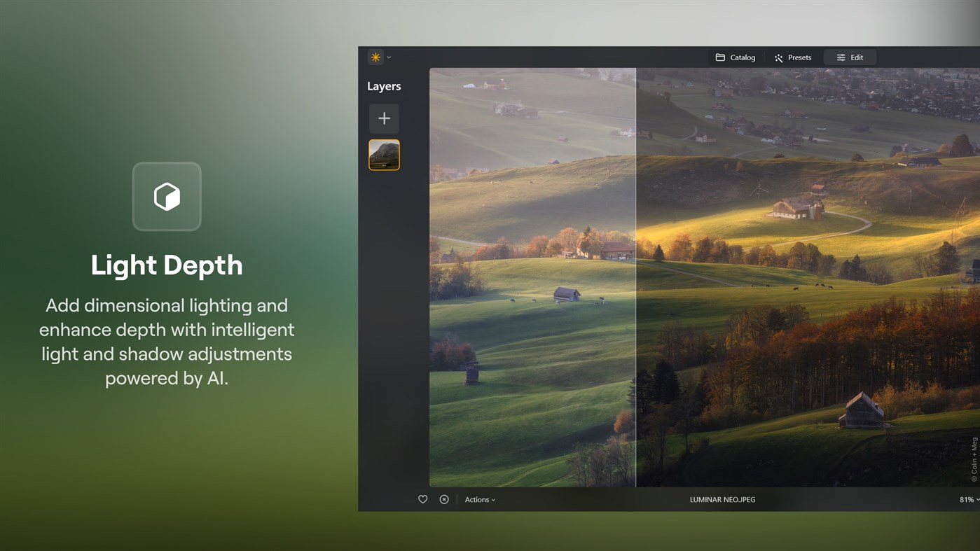Open the Luminar Neo star logo menu
The image size is (980, 551).
[x=375, y=57]
